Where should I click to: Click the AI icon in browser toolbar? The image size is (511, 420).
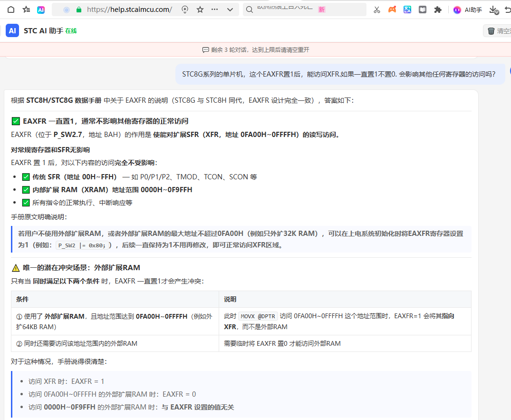(41, 10)
